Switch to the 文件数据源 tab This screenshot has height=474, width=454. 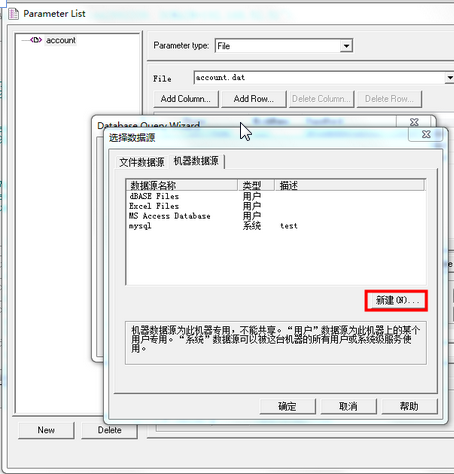click(x=142, y=162)
